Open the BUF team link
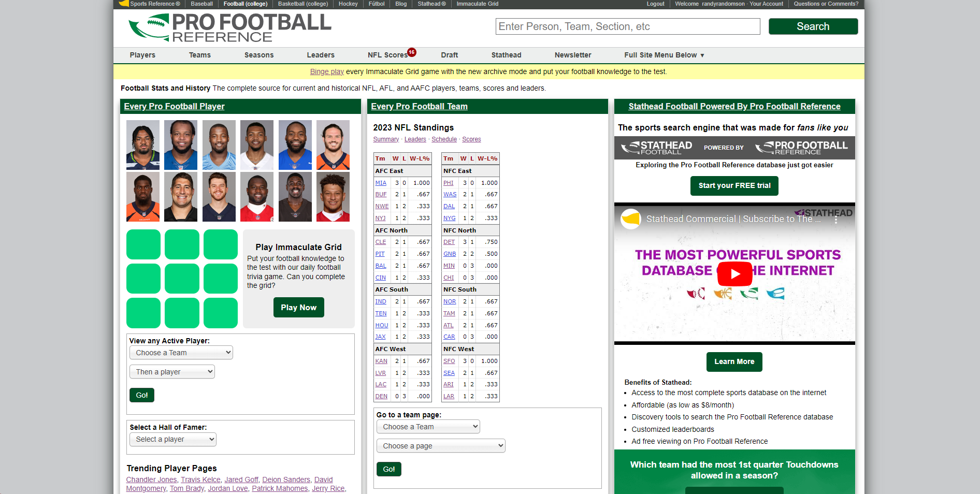The image size is (980, 494). point(381,194)
